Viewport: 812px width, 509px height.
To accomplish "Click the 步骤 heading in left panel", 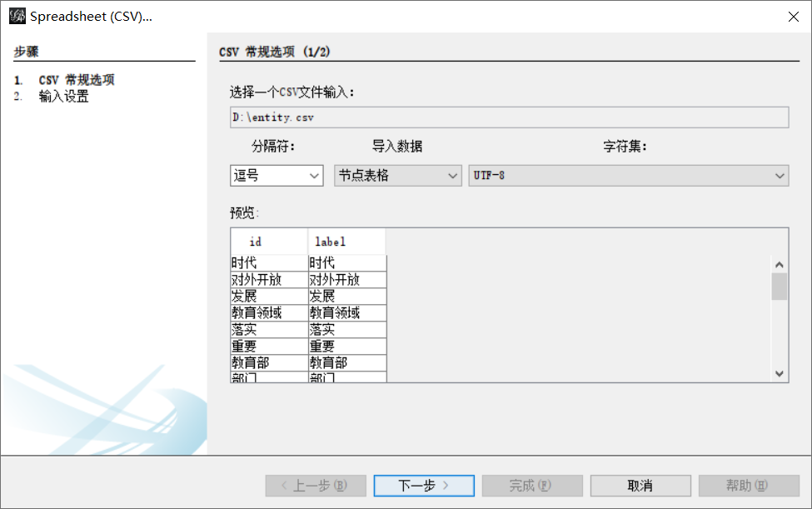I will 27,52.
